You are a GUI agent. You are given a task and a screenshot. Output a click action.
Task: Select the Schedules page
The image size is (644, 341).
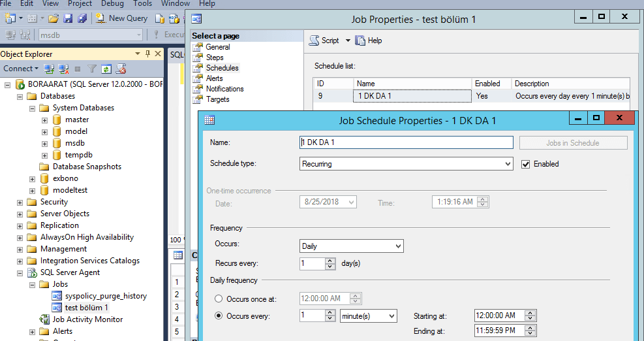222,68
